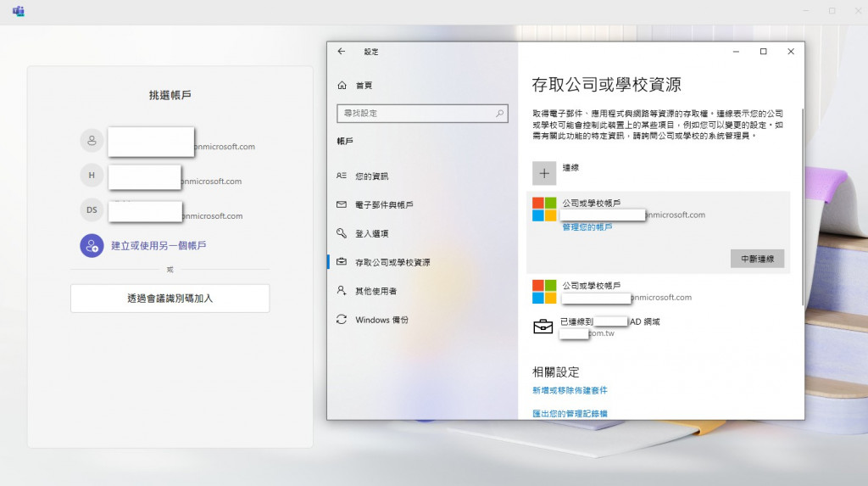Click the magnifier icon in settings search

click(499, 114)
